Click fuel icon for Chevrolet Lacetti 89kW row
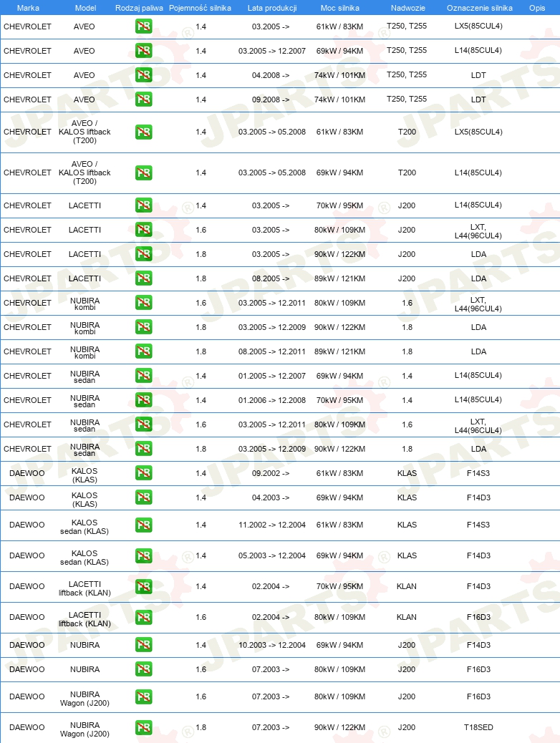 [144, 278]
